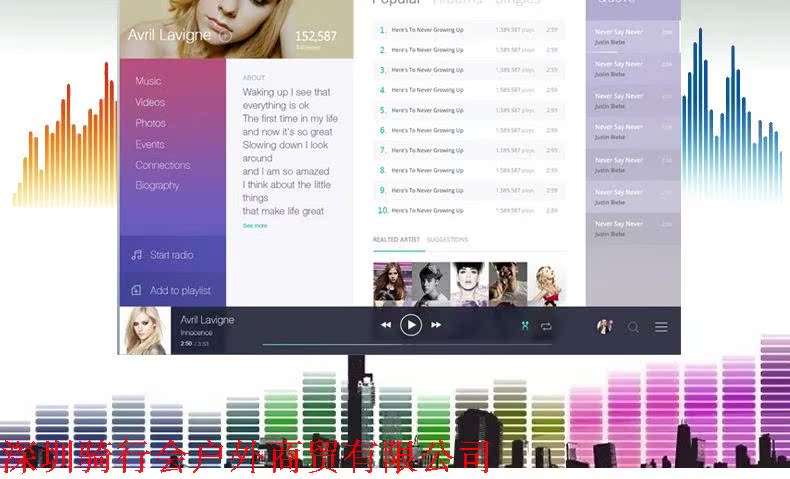Image resolution: width=790 pixels, height=479 pixels.
Task: Select track 1 Here's To Never Growing Up
Action: 469,30
